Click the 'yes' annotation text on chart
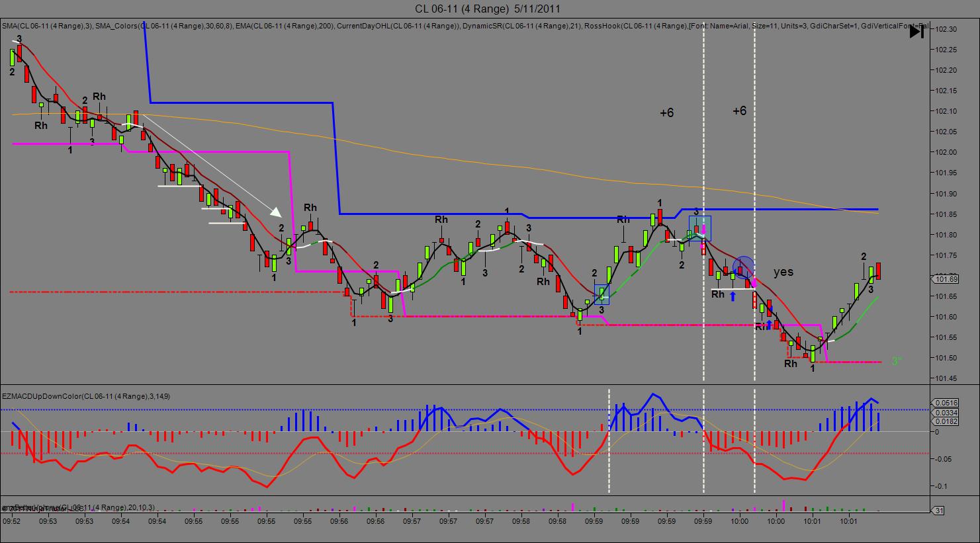This screenshot has height=543, width=980. click(x=783, y=272)
